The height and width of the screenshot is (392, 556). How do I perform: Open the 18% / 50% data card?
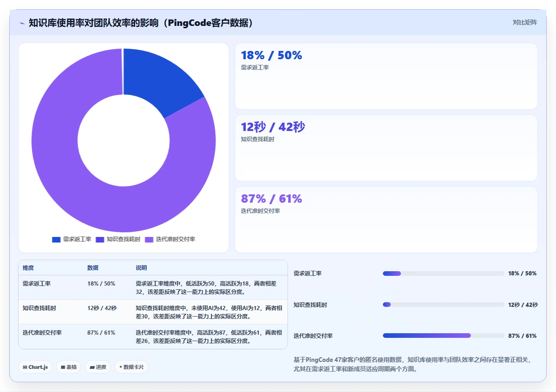coord(386,76)
